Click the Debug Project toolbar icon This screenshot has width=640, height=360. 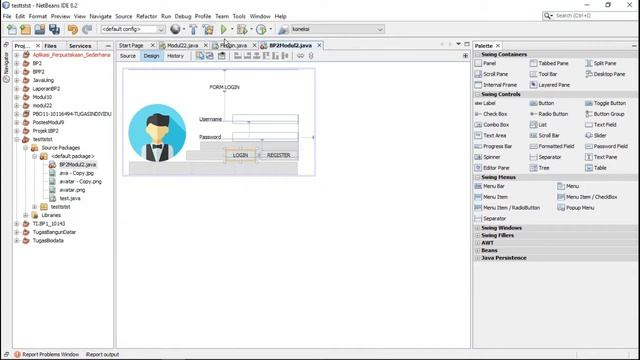point(242,29)
